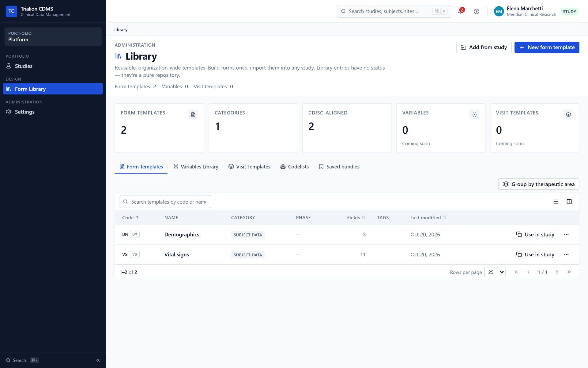The height and width of the screenshot is (368, 588).
Task: Click the Visit Templates card layers icon
Action: 568,114
